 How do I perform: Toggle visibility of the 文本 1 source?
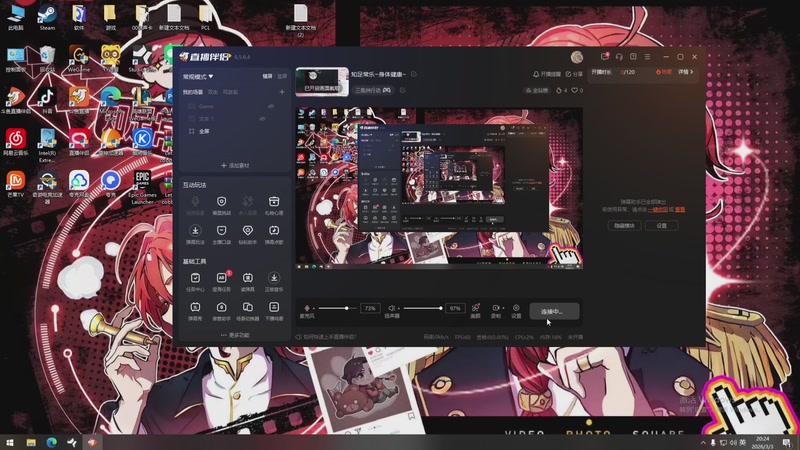tap(262, 118)
